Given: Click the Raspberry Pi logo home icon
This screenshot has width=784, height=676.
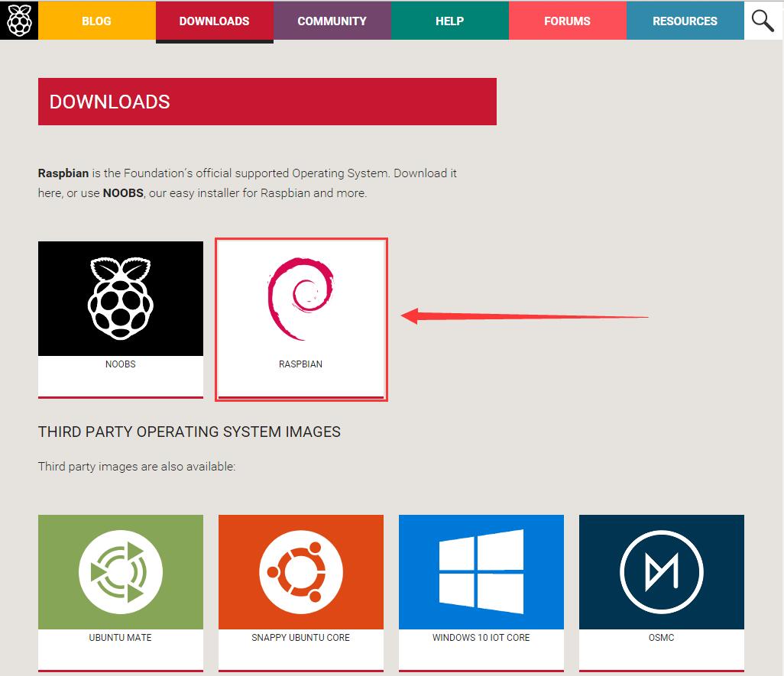Looking at the screenshot, I should click(x=19, y=21).
